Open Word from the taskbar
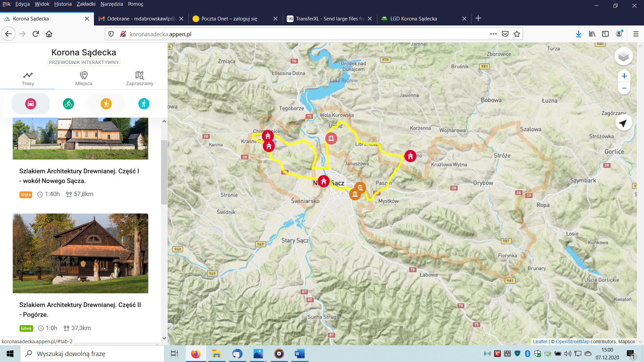This screenshot has height=362, width=644. pos(300,354)
